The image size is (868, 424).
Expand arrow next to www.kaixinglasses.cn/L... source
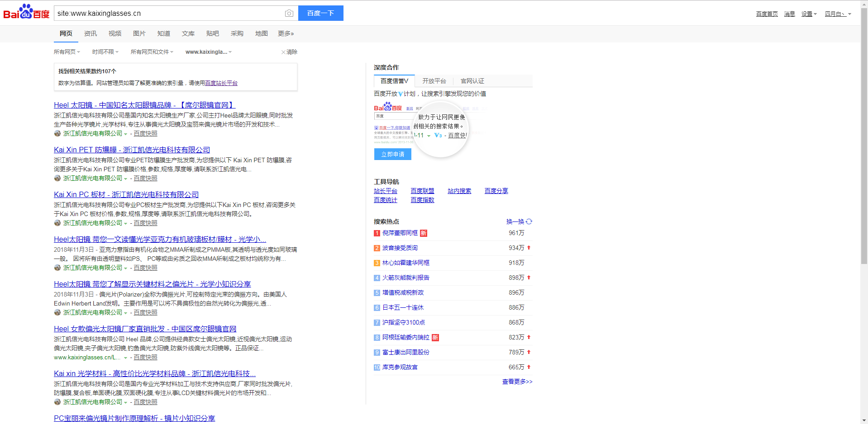[126, 358]
